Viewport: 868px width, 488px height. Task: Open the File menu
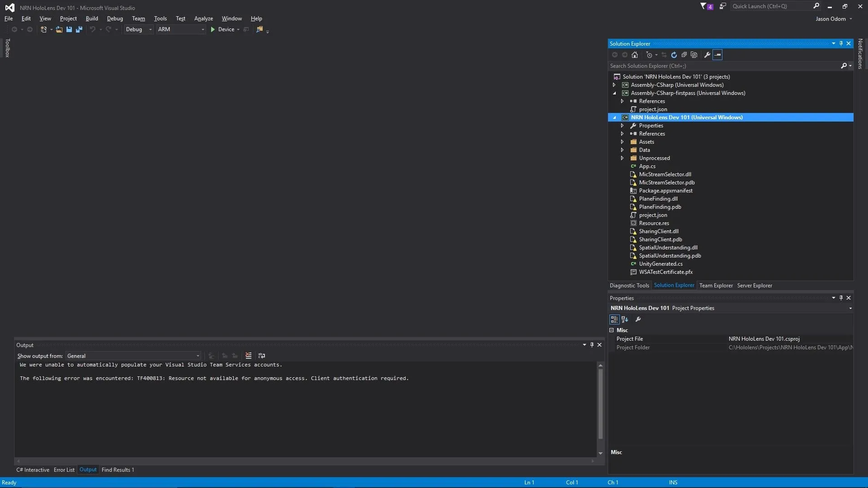9,19
